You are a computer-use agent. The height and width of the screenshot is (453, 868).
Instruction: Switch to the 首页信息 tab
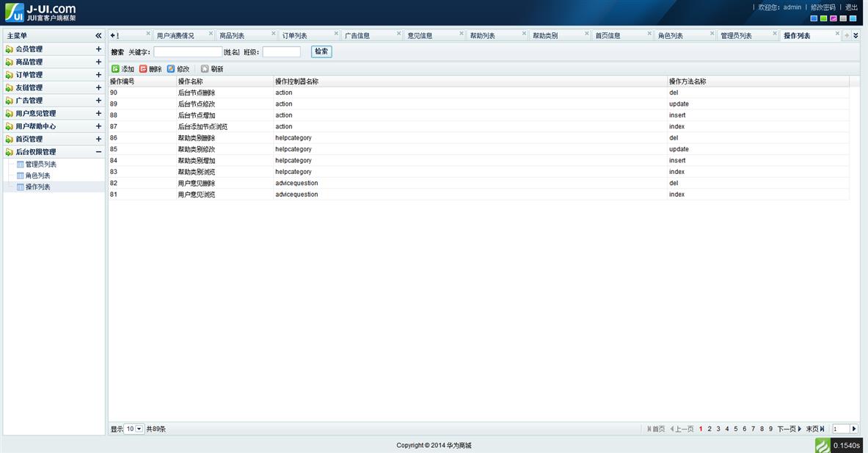coord(608,35)
